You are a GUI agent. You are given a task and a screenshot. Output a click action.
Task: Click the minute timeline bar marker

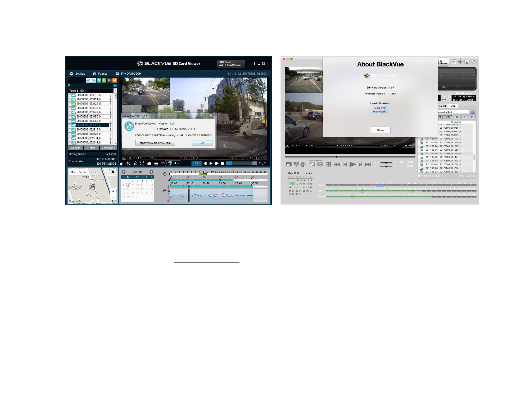[x=220, y=180]
